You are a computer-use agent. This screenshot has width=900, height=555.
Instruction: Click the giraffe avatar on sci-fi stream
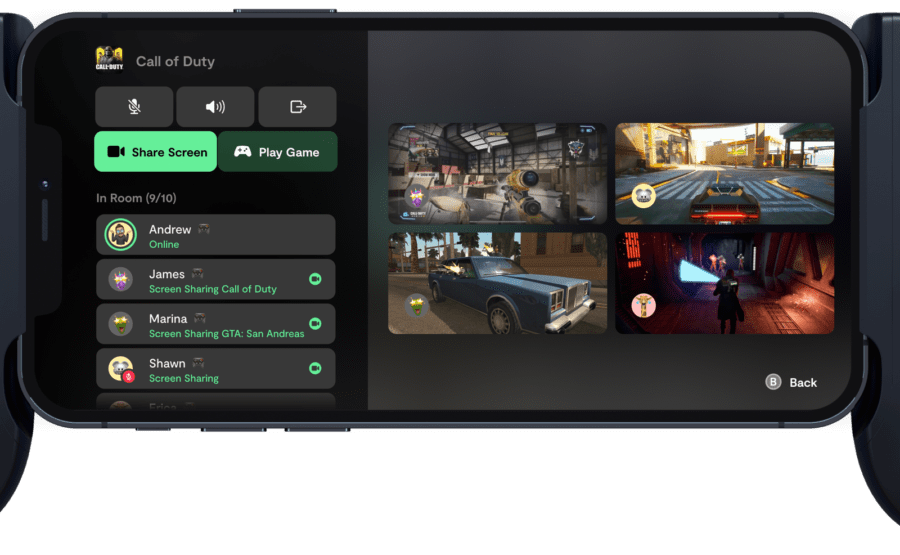coord(643,306)
